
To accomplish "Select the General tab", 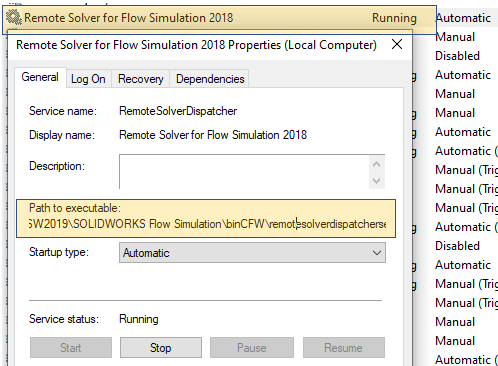I will coord(40,77).
